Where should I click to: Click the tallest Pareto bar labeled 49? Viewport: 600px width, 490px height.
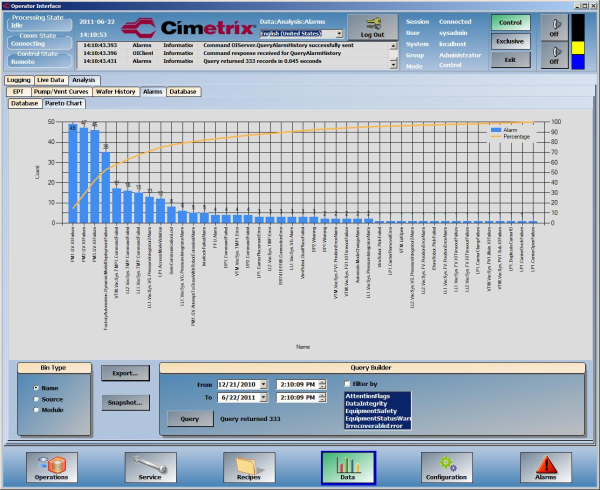click(73, 173)
